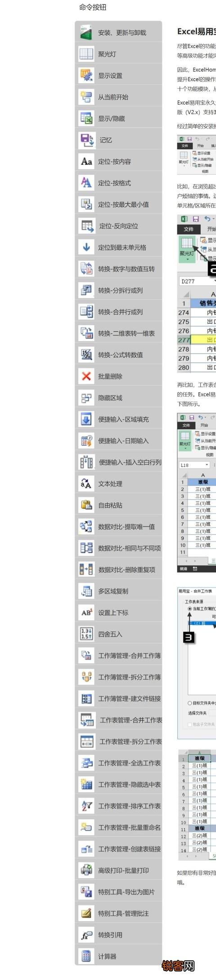Go to 工作表管理-合并工作表 in the sidebar

point(131,720)
